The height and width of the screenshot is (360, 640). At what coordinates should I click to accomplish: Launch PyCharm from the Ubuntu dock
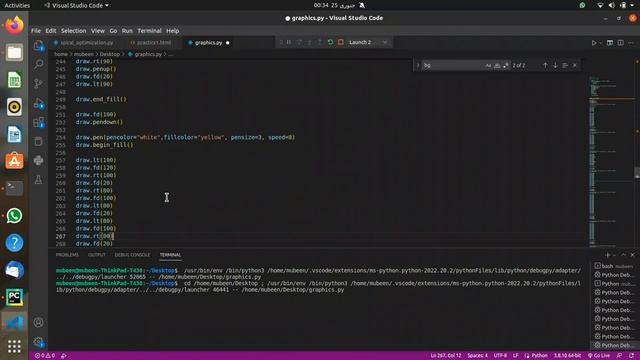14,297
